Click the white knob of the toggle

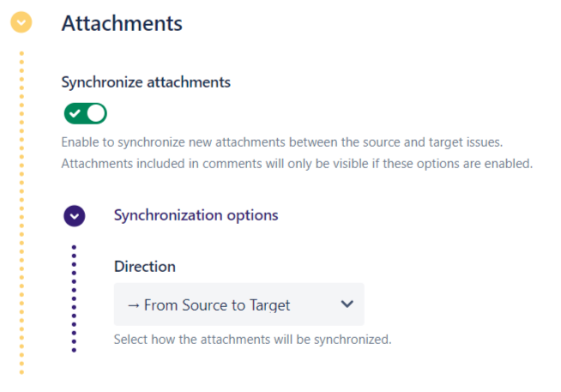[x=95, y=113]
